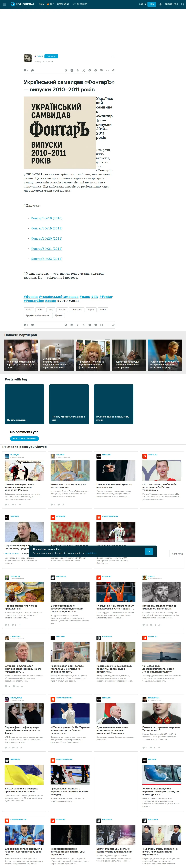Open the MAIN navigation item
This screenshot has height=868, width=186.
click(42, 4)
